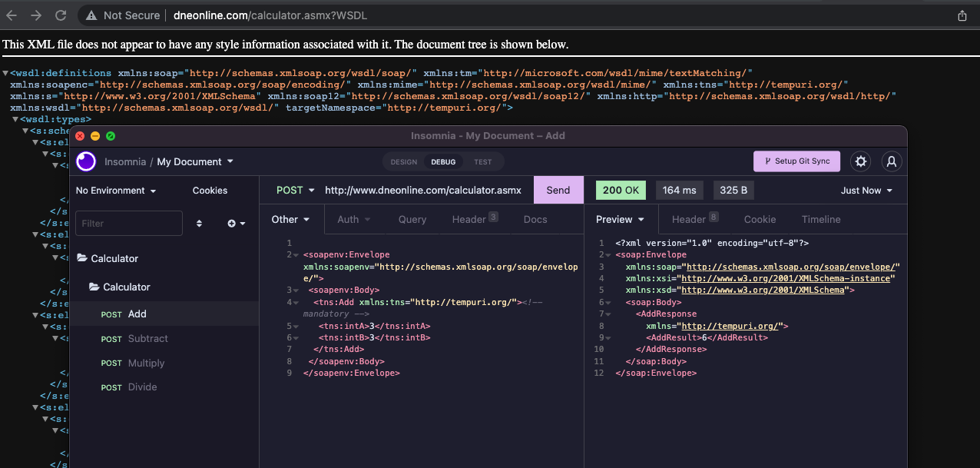Fold AddResponse line in response preview
Viewport: 980px width, 468px height.
tap(608, 314)
